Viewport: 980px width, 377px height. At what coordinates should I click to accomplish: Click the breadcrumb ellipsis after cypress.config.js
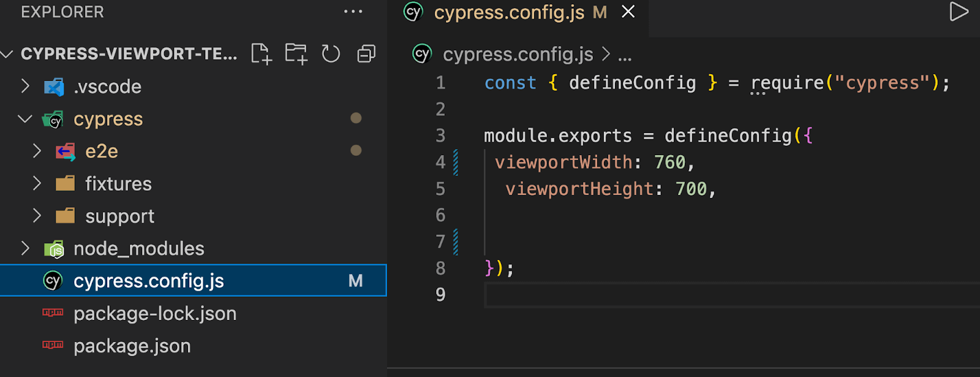click(x=625, y=55)
